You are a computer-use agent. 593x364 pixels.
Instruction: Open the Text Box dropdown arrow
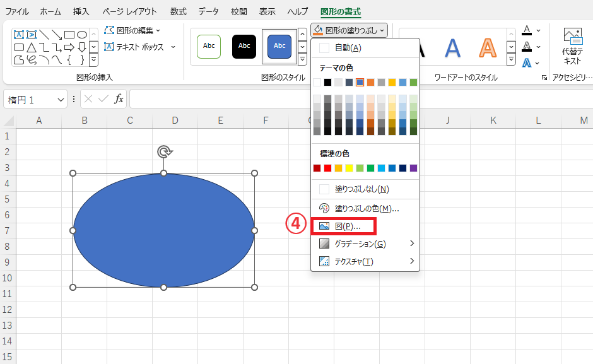point(173,47)
